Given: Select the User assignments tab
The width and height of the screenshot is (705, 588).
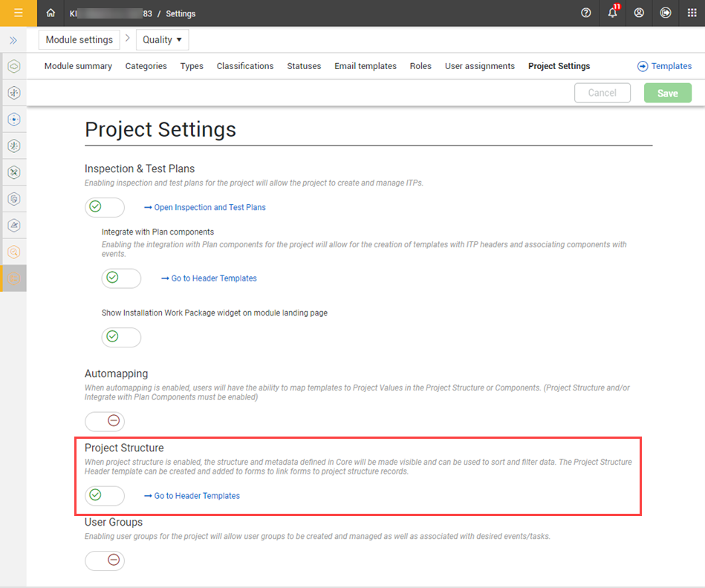Looking at the screenshot, I should (x=479, y=66).
